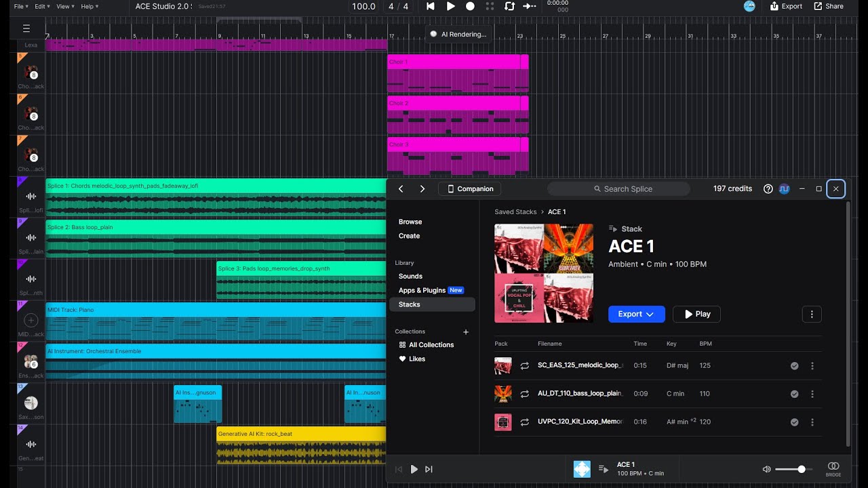Click the return-to-start transport button
Screen dimensions: 868x488
pos(430,6)
